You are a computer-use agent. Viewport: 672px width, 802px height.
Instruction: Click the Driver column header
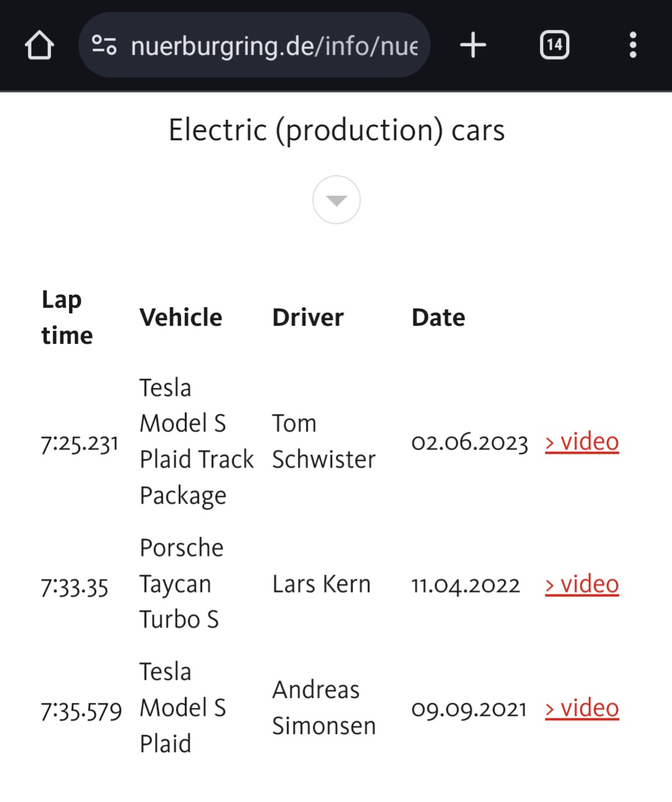coord(308,318)
